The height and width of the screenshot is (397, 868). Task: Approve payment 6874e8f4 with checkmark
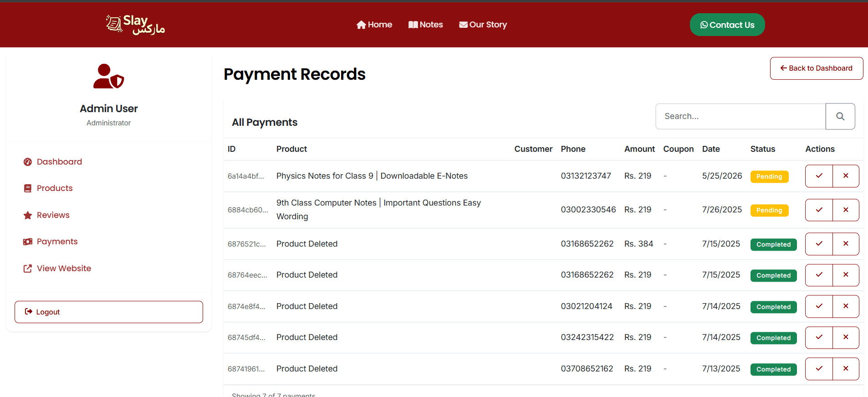[819, 306]
